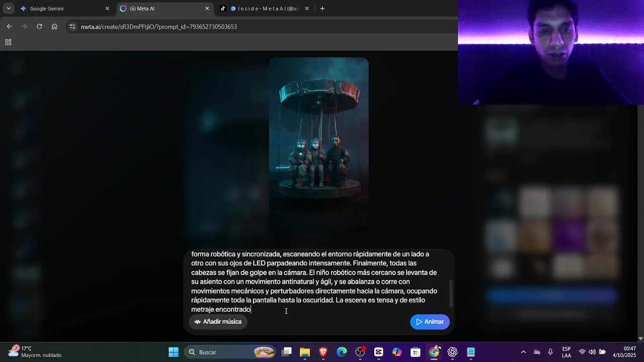Screen dimensions: 644x362
Task: Click the browser forward arrow
Action: pyautogui.click(x=24, y=27)
